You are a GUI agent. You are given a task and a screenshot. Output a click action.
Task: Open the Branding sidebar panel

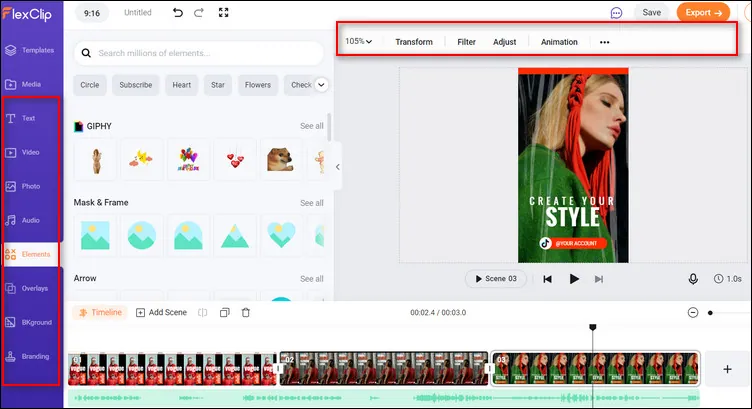point(28,356)
